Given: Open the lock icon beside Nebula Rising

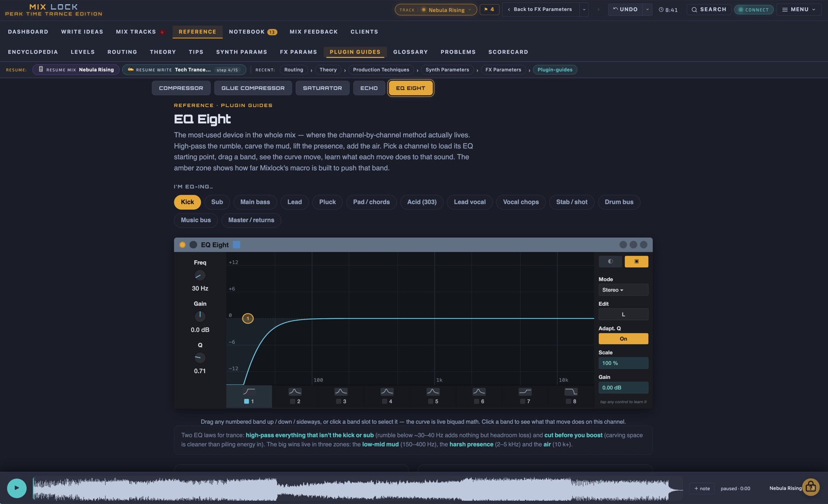Looking at the screenshot, I should pos(811,487).
